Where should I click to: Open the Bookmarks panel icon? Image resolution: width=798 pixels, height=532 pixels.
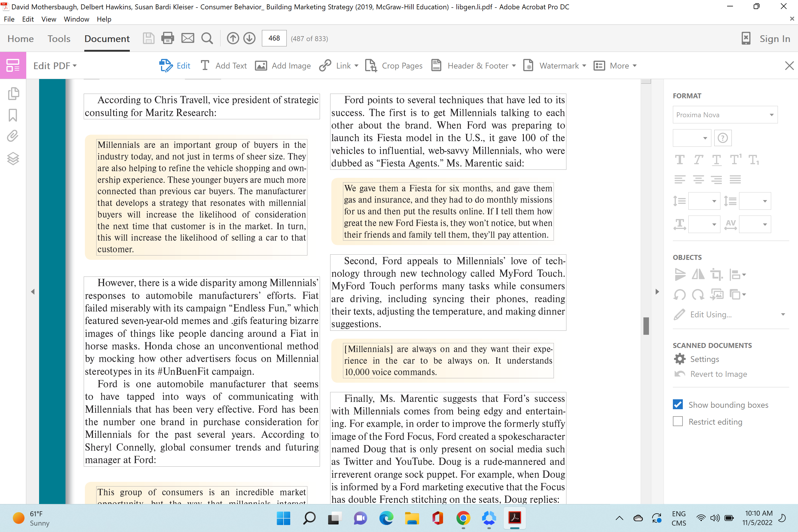click(13, 115)
